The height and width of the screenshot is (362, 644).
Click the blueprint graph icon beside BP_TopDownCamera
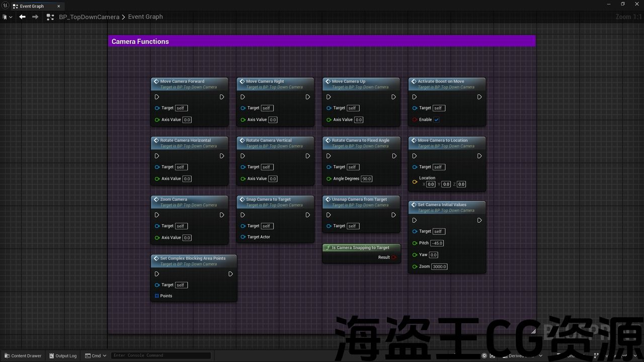[50, 17]
